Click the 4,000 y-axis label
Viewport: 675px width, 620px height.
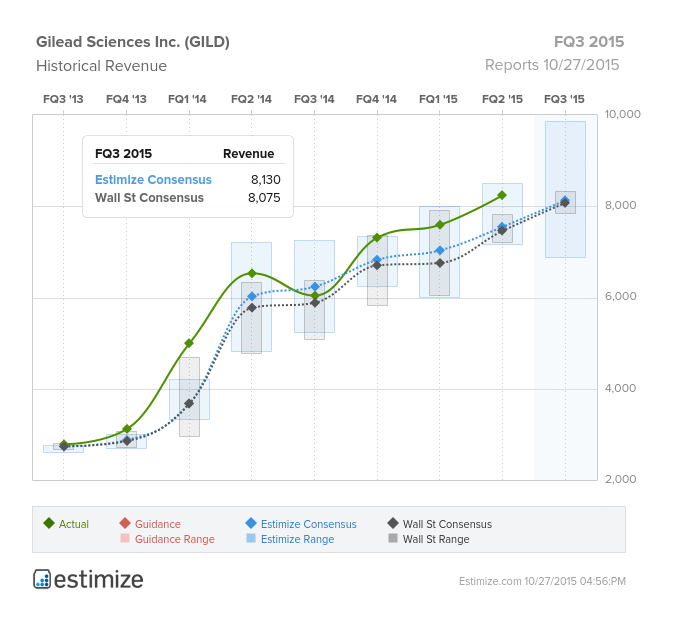(x=620, y=388)
